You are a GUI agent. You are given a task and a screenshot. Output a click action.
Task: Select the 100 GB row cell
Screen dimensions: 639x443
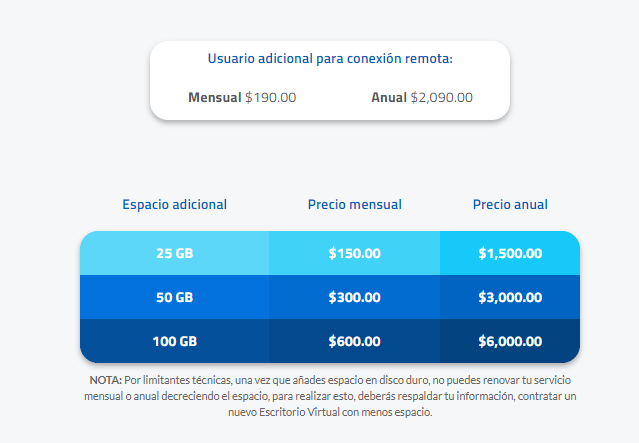[x=175, y=341]
